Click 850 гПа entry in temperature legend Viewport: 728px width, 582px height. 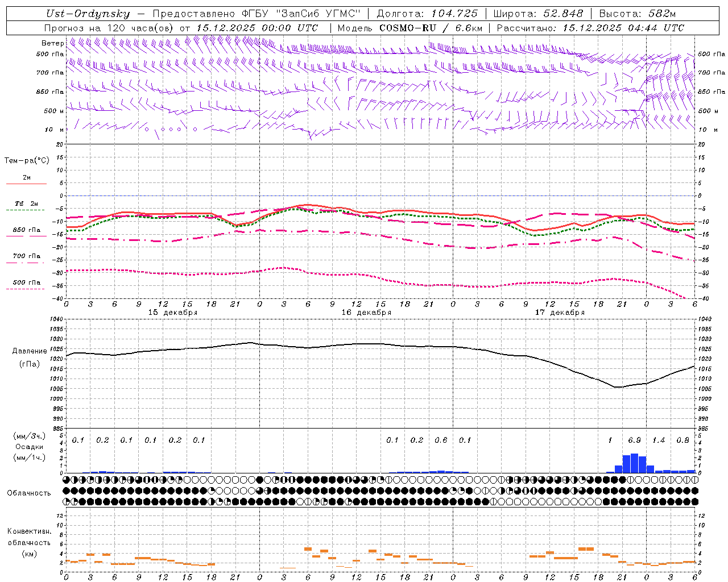point(27,230)
